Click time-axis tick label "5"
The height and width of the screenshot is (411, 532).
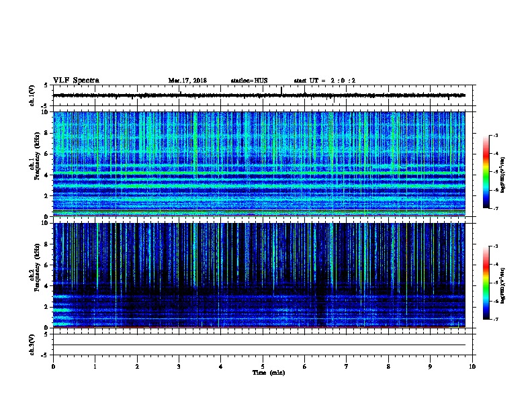[263, 367]
